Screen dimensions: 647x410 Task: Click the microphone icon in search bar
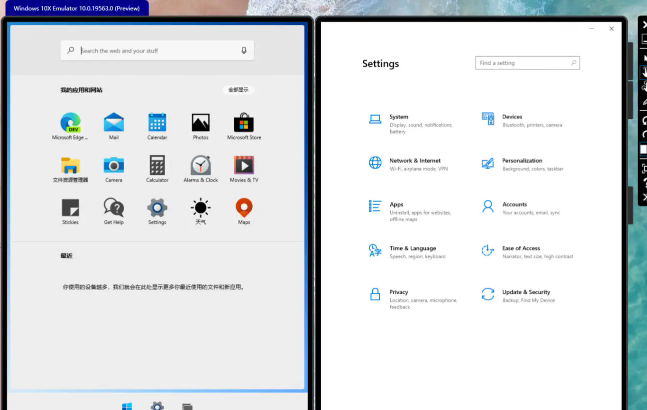coord(243,50)
